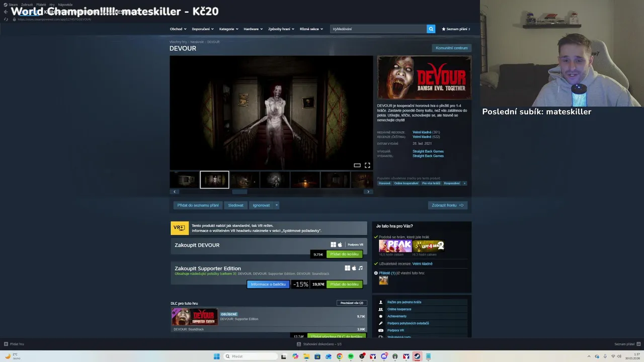Show hidden system tray icons
The height and width of the screenshot is (362, 644).
click(589, 356)
